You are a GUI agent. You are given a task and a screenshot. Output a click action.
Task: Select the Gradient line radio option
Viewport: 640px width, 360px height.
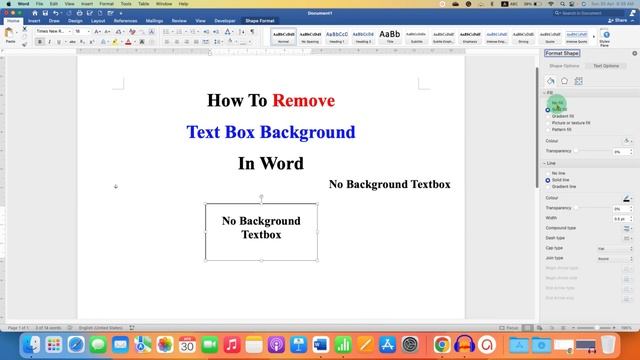[x=561, y=187]
